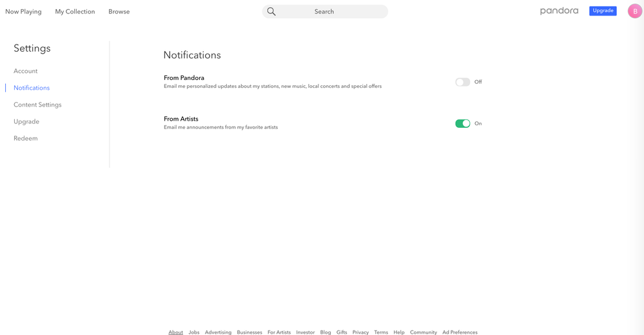Open My Collection
Viewport: 644px width, 335px height.
pyautogui.click(x=75, y=12)
